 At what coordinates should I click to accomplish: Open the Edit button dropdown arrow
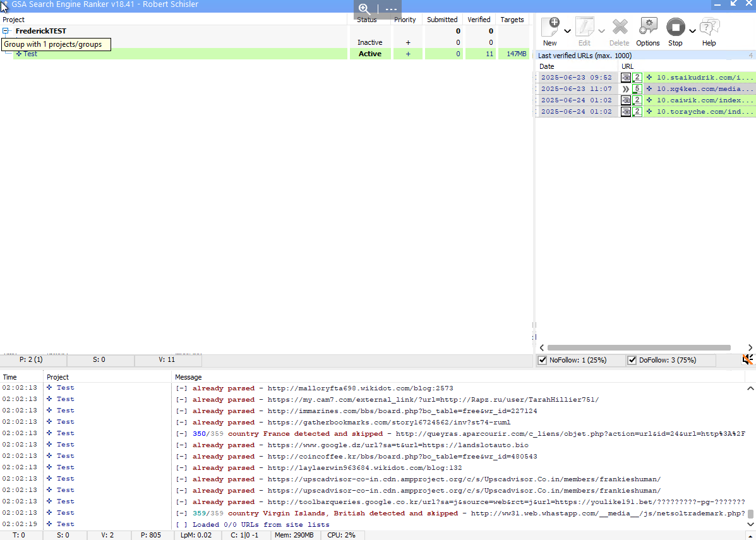(601, 31)
